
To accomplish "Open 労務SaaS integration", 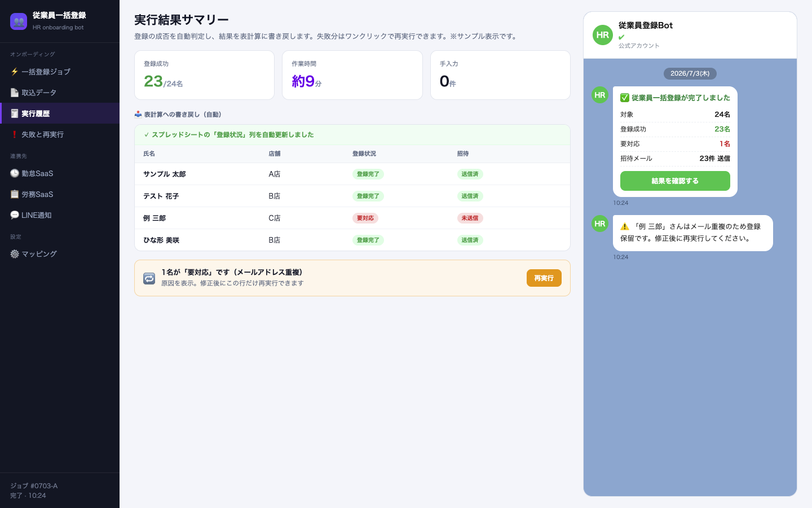I will pos(60,194).
